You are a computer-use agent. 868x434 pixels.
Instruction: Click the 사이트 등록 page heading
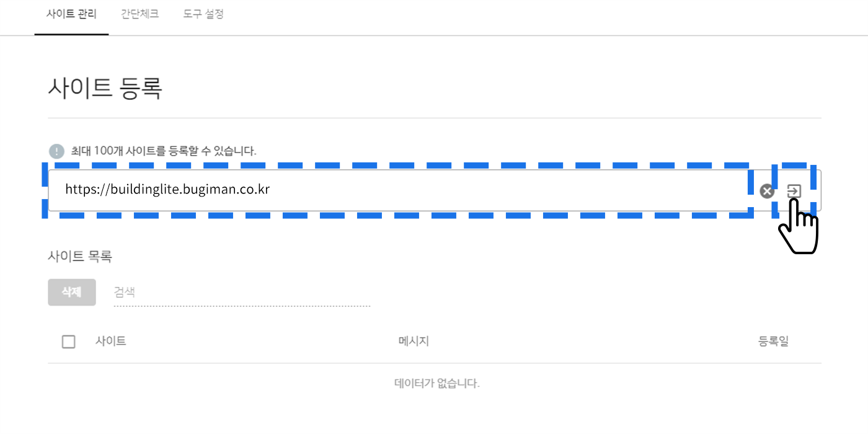(105, 88)
